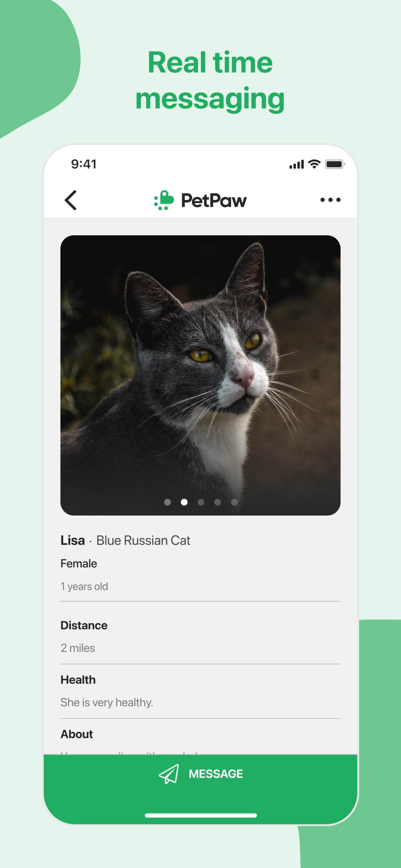The height and width of the screenshot is (868, 401).
Task: Open the three-dot more options menu
Action: coord(330,200)
